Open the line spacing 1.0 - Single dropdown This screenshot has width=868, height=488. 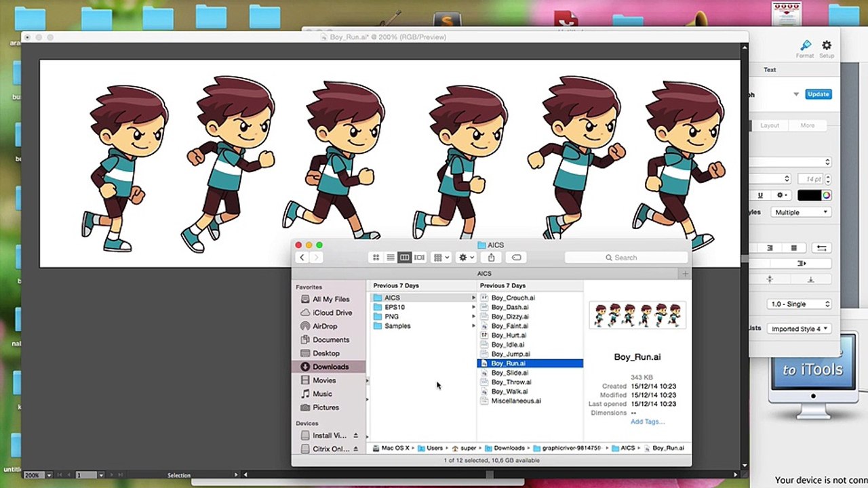pos(800,304)
